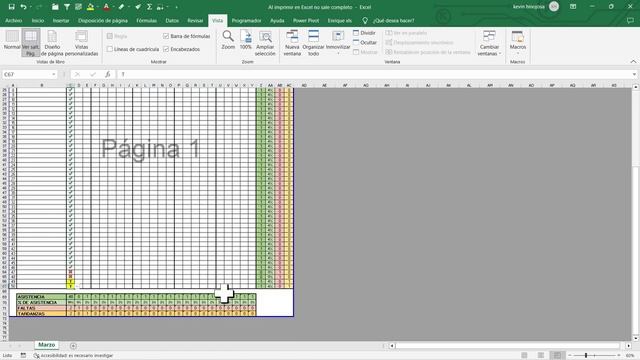Open Nueva ventana
Viewport: 640px width, 360px height.
point(292,42)
